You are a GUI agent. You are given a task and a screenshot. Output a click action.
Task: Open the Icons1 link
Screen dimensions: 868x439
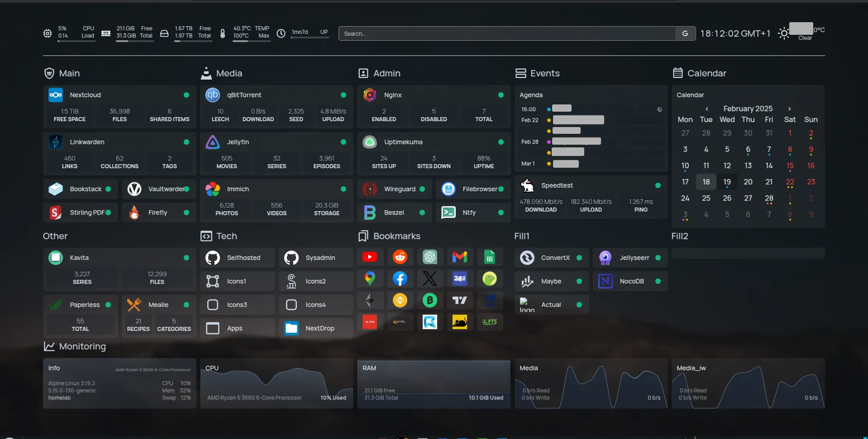238,281
